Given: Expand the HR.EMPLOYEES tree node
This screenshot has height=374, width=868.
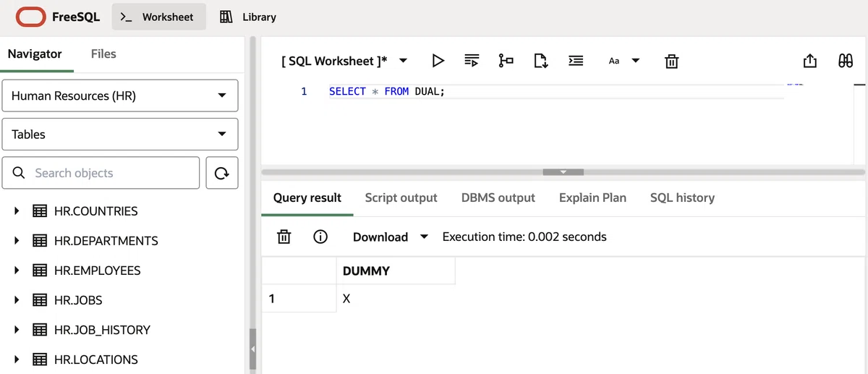Looking at the screenshot, I should pos(16,271).
